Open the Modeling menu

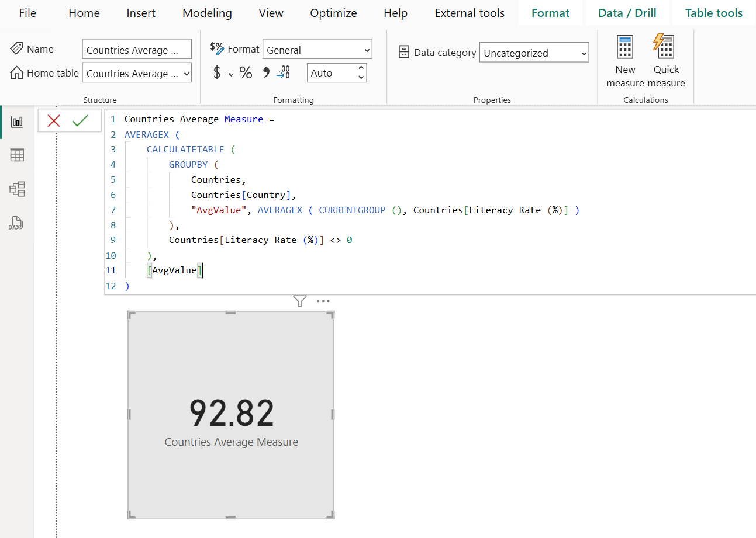[x=207, y=12]
